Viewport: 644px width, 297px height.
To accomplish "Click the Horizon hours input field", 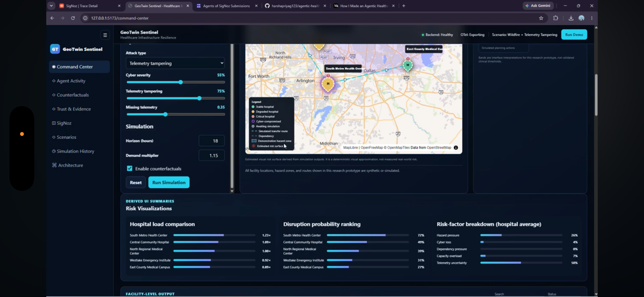I will [212, 141].
